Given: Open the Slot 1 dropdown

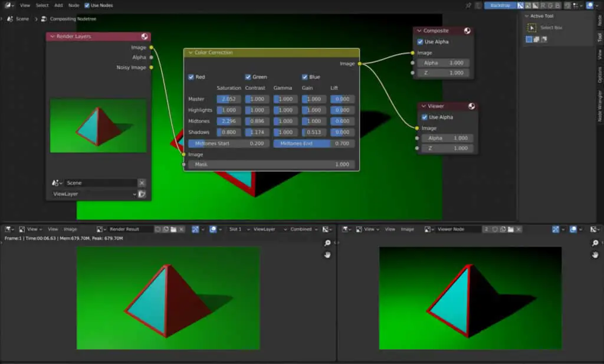Looking at the screenshot, I should tap(236, 229).
